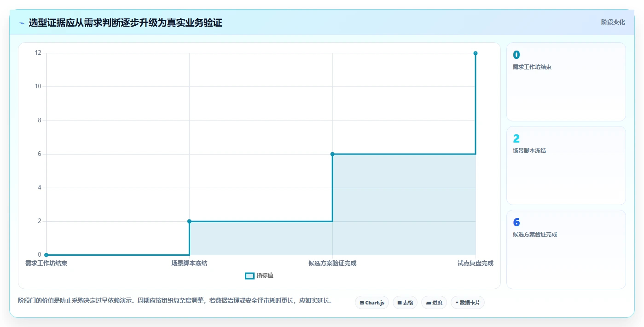
Task: Select the 候选方案验证完成 data card
Action: click(x=566, y=250)
